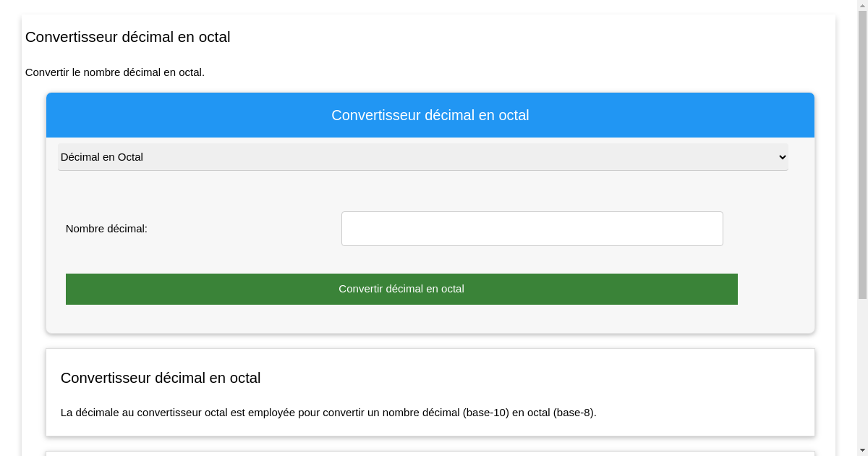The height and width of the screenshot is (456, 868).
Task: Click the "Nombre décimal:" label
Action: 106,228
